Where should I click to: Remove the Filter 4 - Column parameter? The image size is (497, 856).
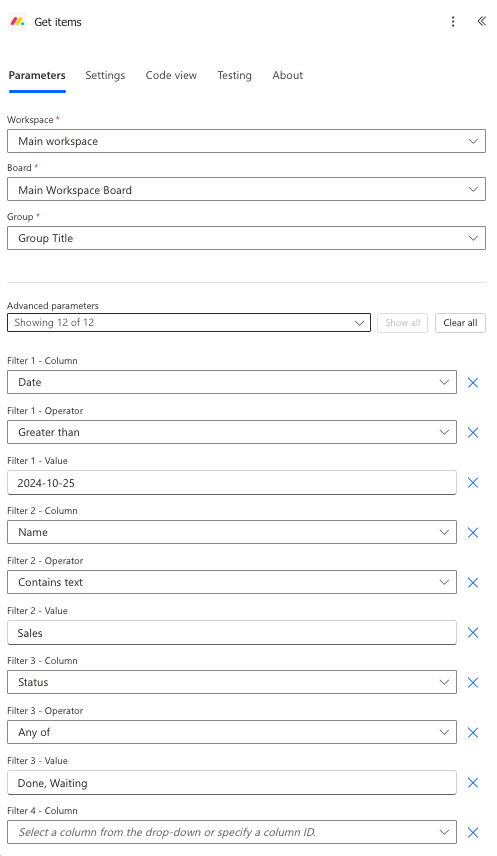[x=473, y=833]
